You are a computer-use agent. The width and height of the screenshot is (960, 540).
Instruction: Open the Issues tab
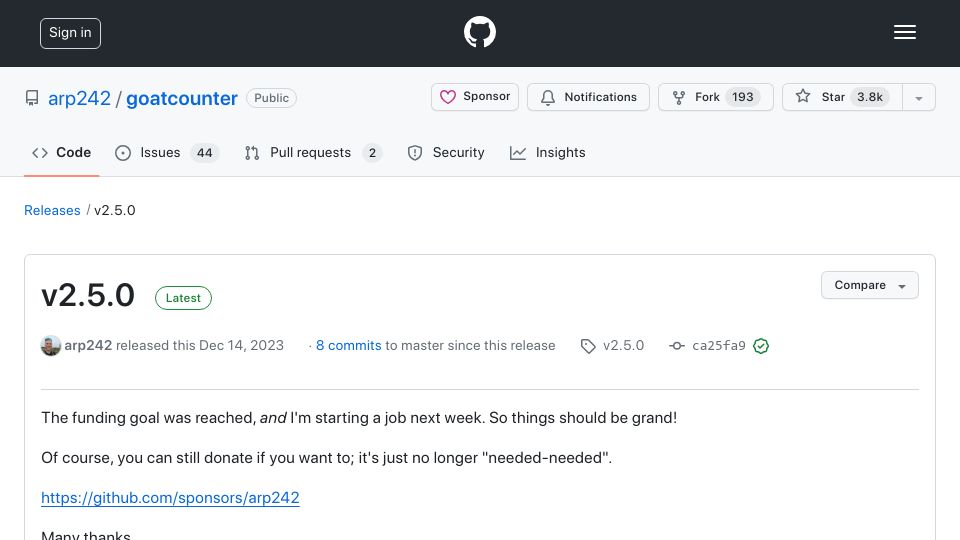167,152
